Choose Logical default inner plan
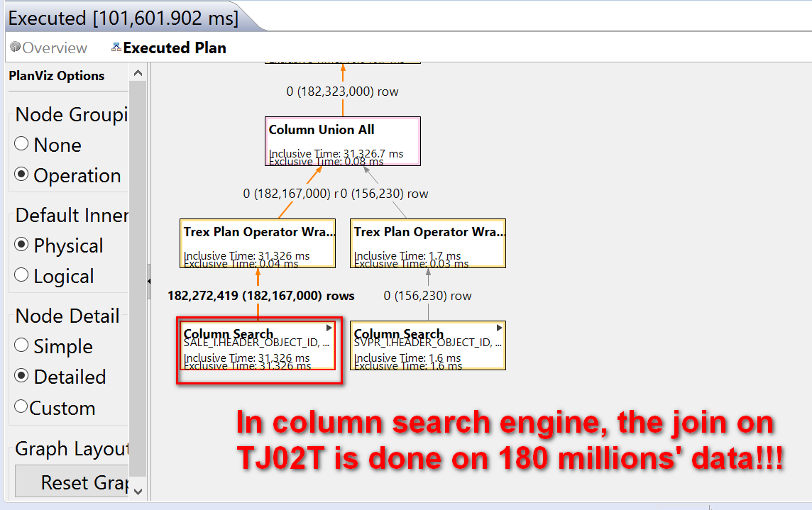Screen dimensions: 812x510 [21, 275]
